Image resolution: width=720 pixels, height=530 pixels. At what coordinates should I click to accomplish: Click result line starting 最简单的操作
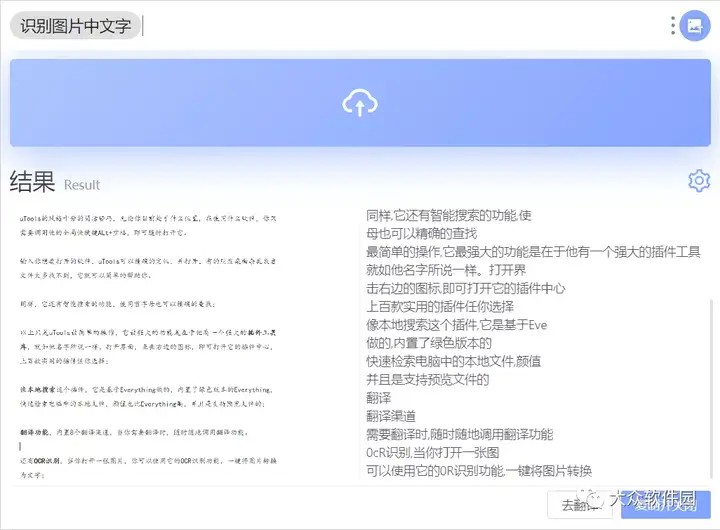pyautogui.click(x=533, y=252)
